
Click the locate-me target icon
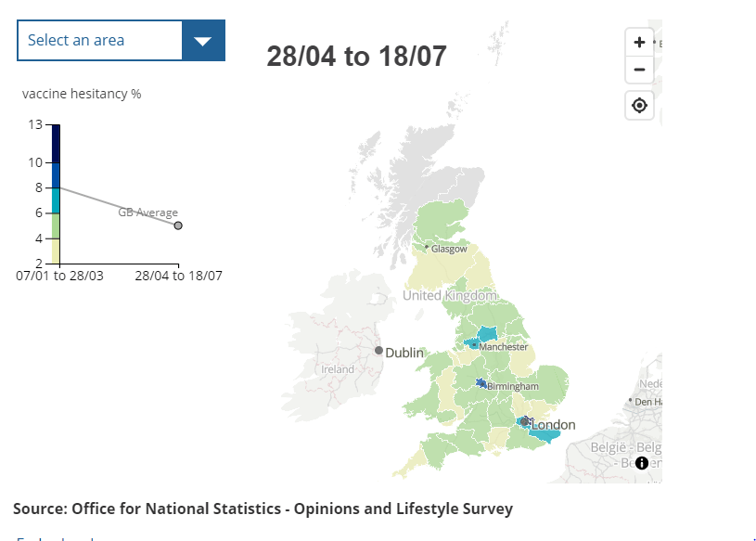(x=639, y=106)
